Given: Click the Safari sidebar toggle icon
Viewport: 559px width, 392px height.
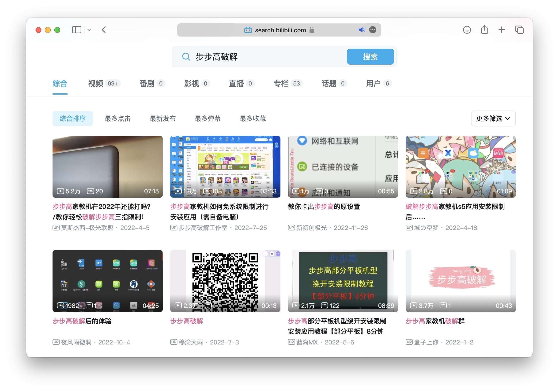Looking at the screenshot, I should 76,30.
